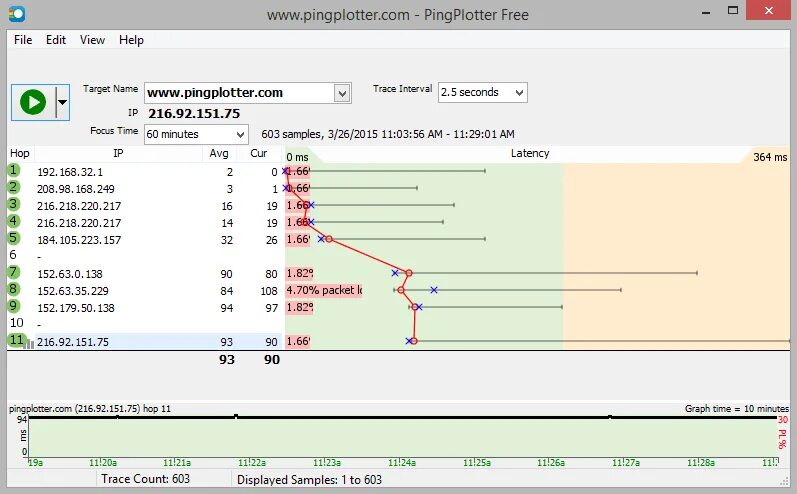Select hop 4 green number icon
The image size is (797, 494).
pos(14,221)
